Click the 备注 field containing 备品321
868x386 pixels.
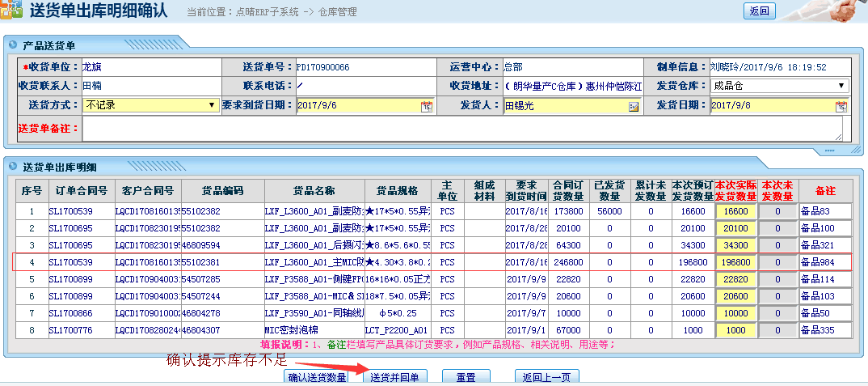(824, 245)
